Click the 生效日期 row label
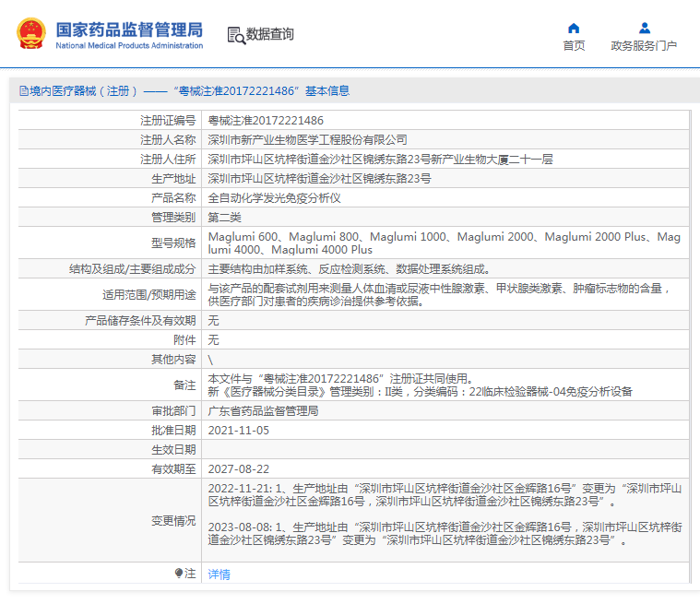Viewport: 700px width, 604px height. (173, 449)
